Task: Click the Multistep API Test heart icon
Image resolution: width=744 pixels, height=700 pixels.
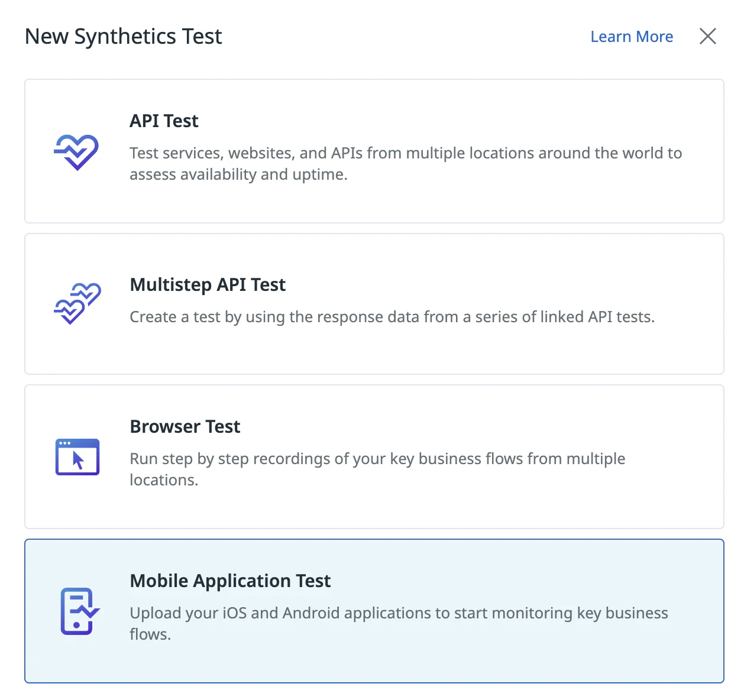Action: click(x=77, y=303)
